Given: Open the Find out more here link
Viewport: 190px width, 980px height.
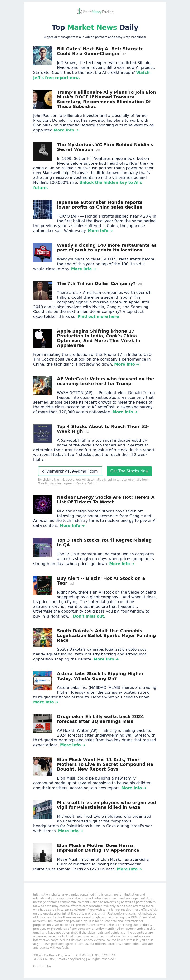Looking at the screenshot, I should pos(98,316).
